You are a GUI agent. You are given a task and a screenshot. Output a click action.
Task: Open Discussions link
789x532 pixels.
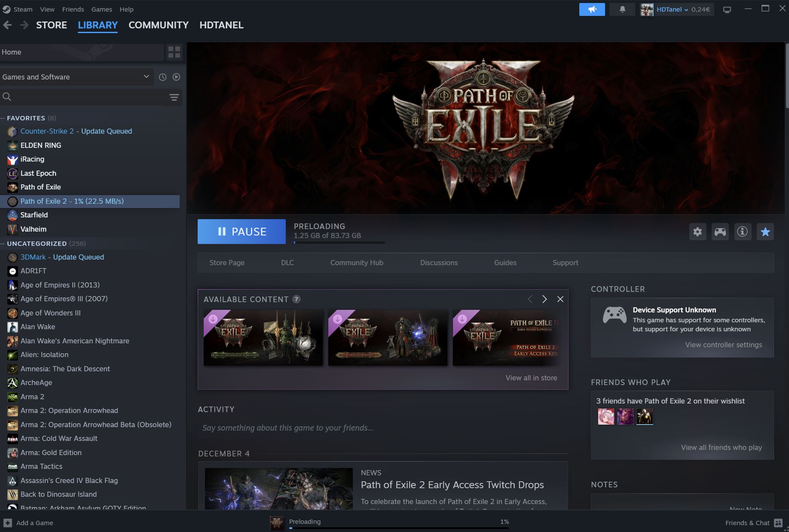(439, 263)
